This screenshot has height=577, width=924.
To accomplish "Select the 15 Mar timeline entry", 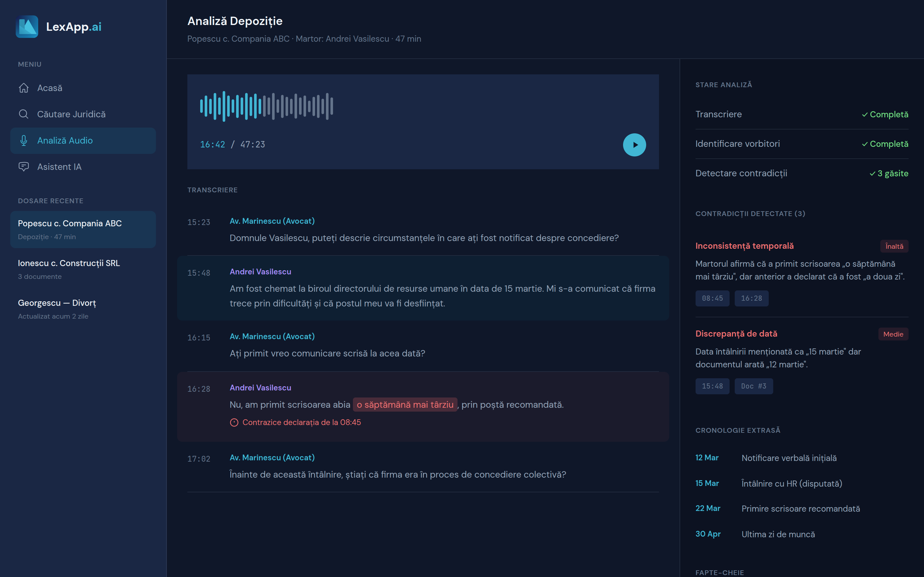I will (x=707, y=483).
